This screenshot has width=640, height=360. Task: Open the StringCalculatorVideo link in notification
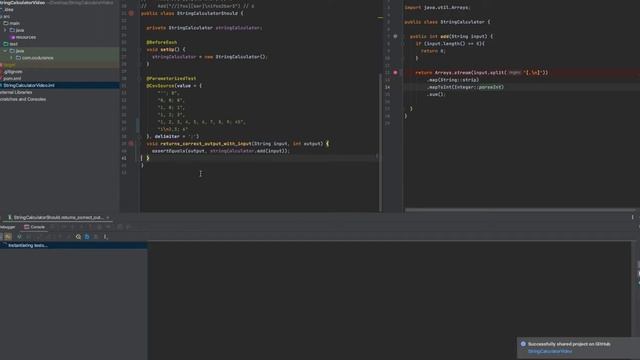tap(550, 351)
